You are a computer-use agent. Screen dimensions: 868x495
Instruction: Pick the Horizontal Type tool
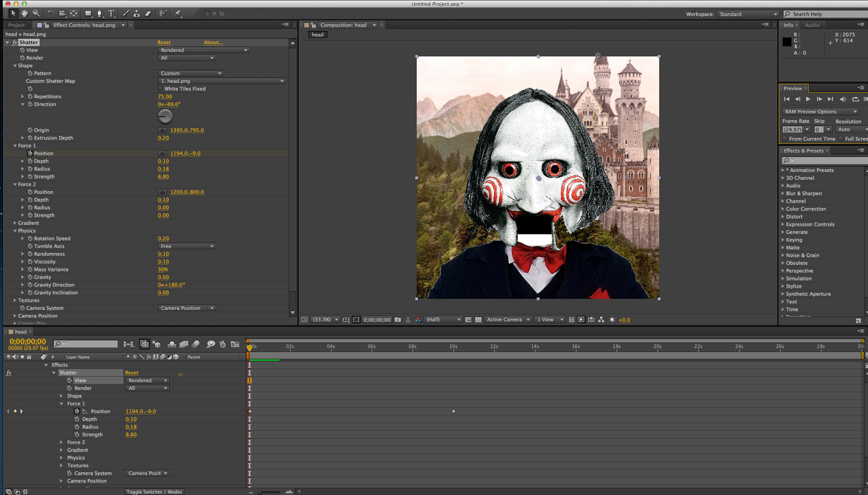(111, 14)
